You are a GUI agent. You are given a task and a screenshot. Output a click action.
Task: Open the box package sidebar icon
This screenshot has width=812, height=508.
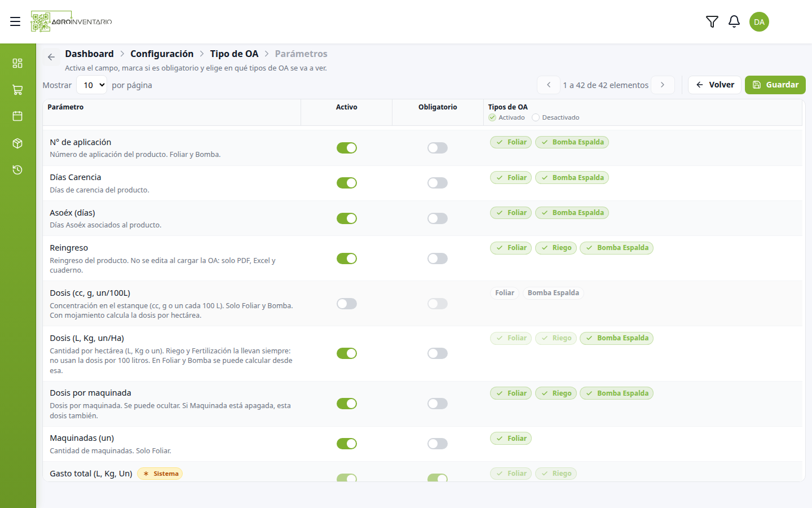pos(17,143)
